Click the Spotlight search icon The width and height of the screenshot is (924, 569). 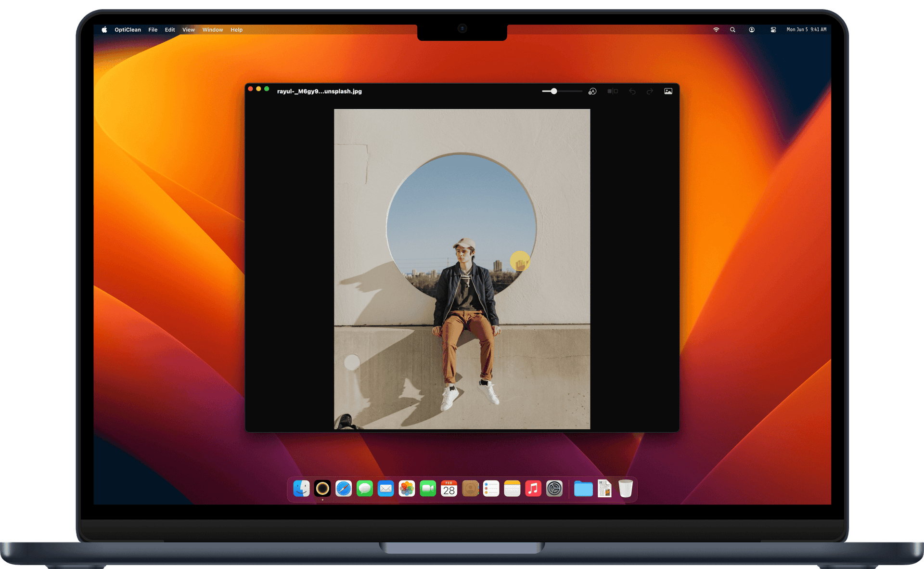pos(732,30)
